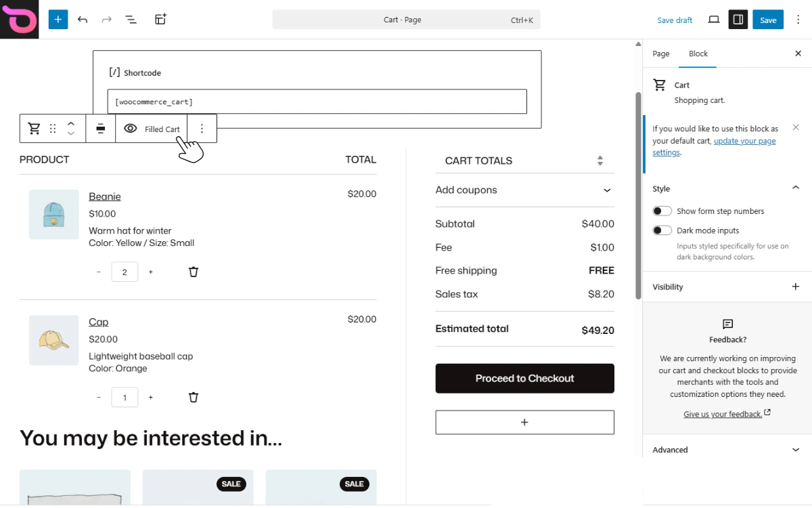Select the Block tab
812x508 pixels.
[698, 54]
